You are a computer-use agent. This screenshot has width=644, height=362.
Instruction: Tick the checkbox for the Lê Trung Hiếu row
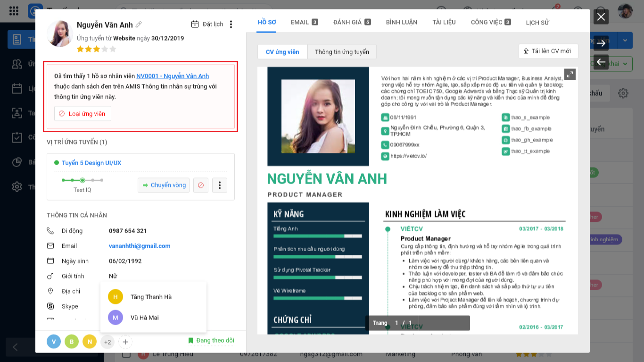click(x=126, y=355)
